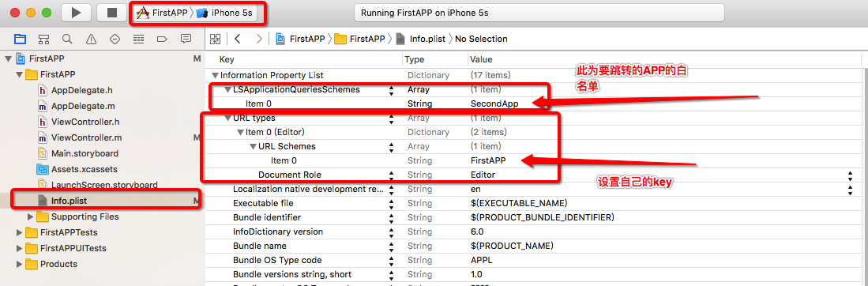868x286 pixels.
Task: Click the Running FirstAPP activity status
Action: 539,13
